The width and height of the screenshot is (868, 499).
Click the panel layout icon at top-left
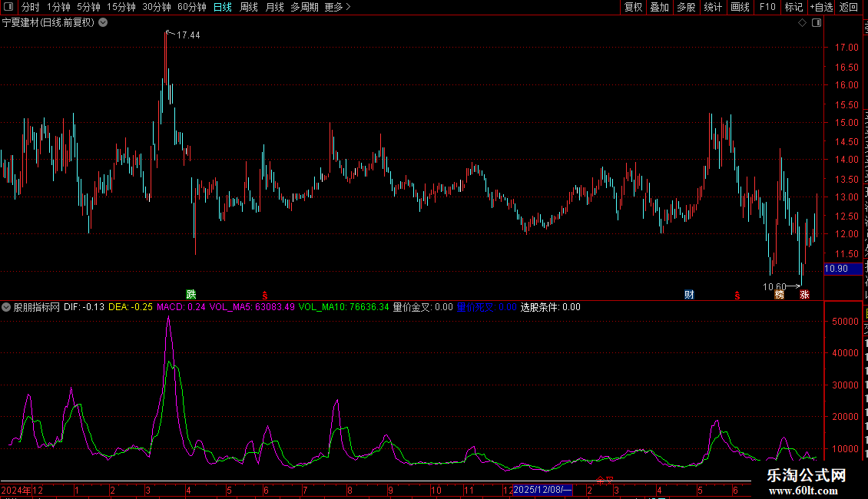(x=8, y=7)
